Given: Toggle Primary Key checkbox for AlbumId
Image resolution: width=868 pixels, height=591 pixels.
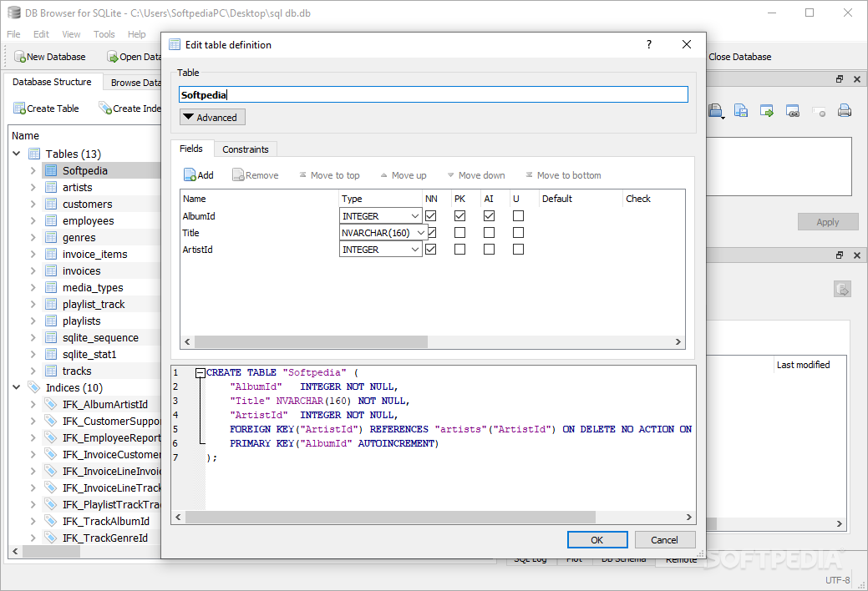Looking at the screenshot, I should tap(459, 216).
